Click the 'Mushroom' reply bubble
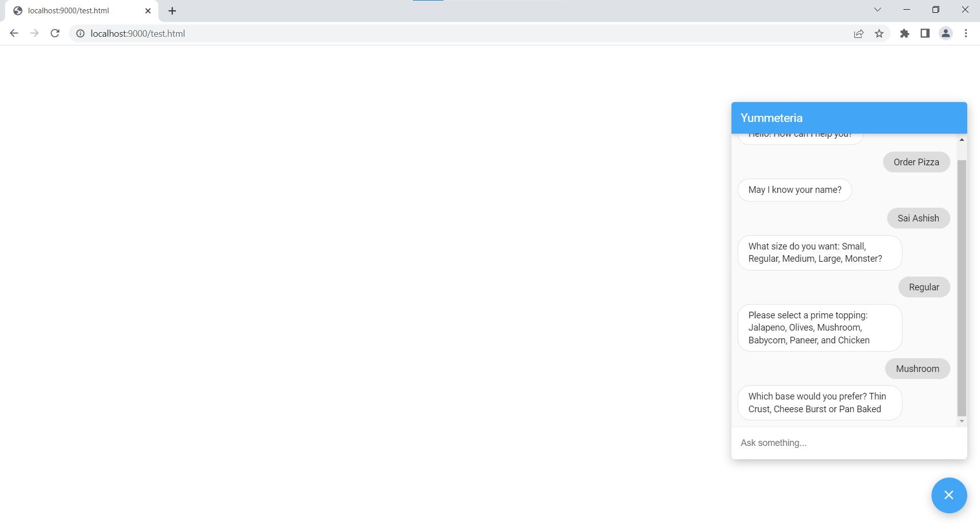 coord(917,368)
